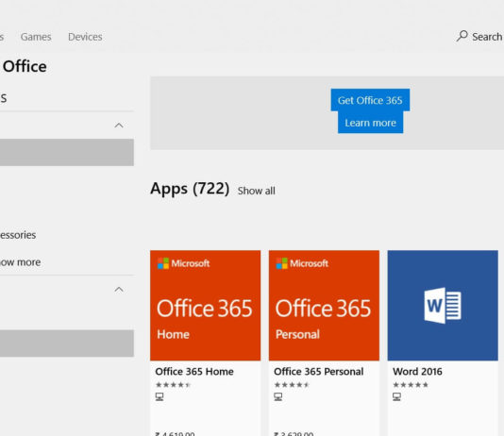The image size is (504, 436).
Task: Open the Games tab
Action: point(36,37)
